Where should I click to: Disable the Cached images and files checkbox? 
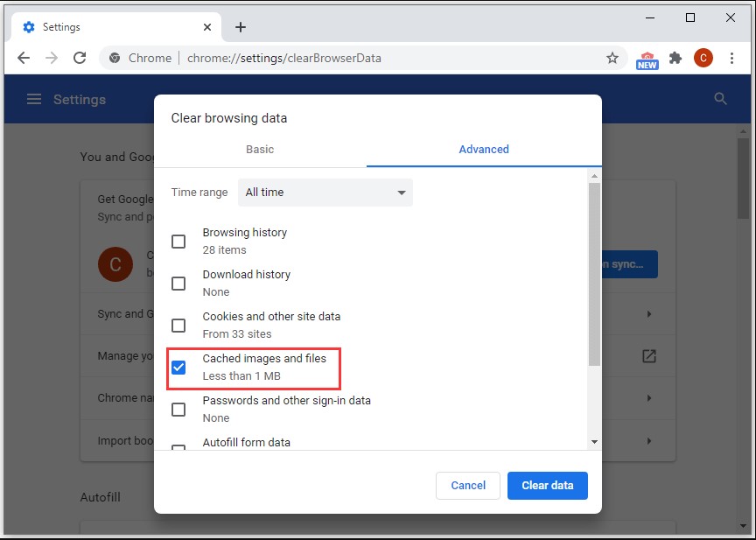178,368
